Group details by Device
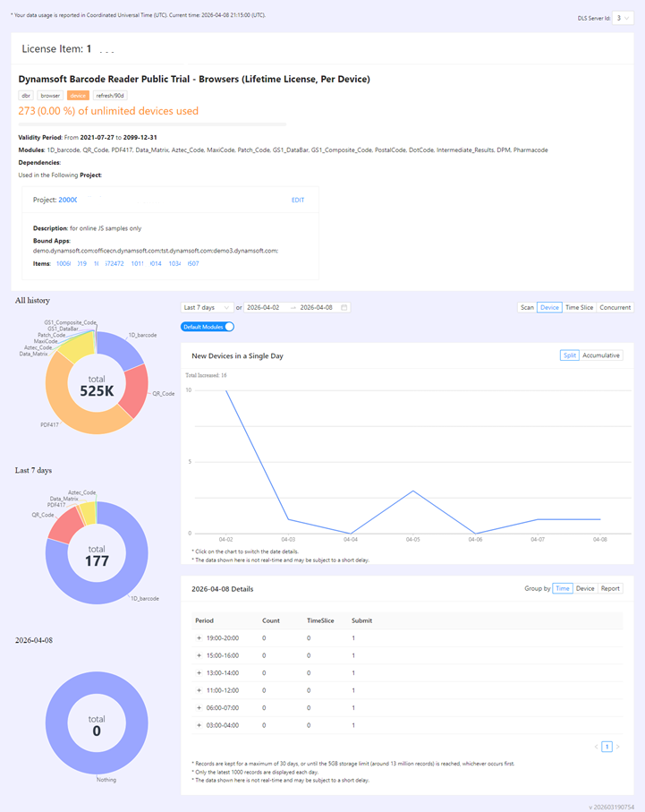Viewport: 645px width, 812px height. click(x=585, y=588)
